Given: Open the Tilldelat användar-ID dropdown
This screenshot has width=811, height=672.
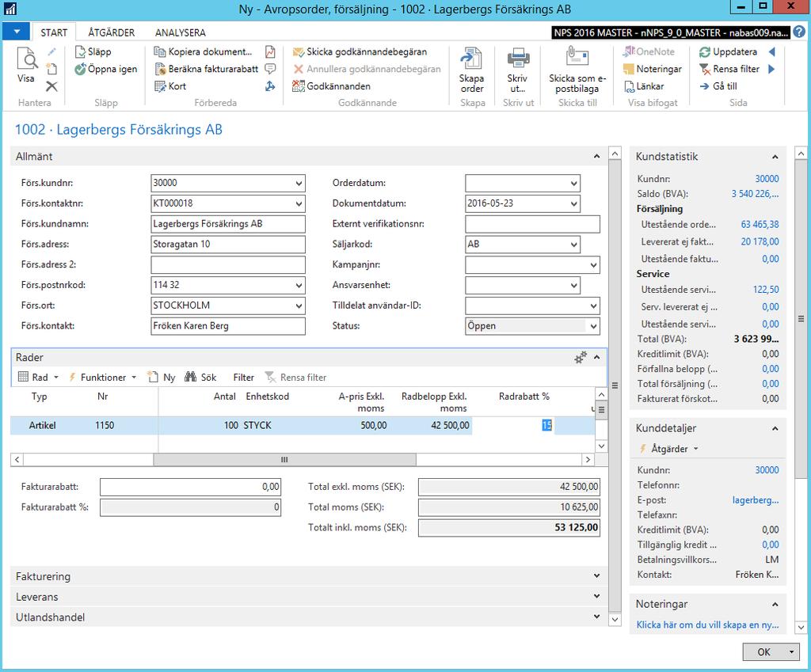Looking at the screenshot, I should click(593, 306).
